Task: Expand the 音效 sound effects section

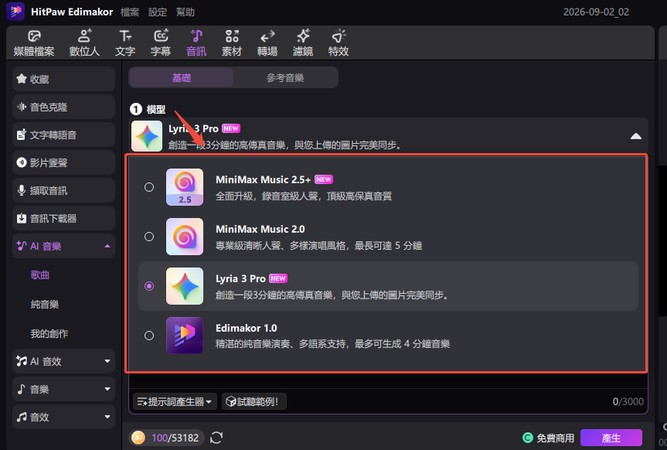Action: [107, 417]
